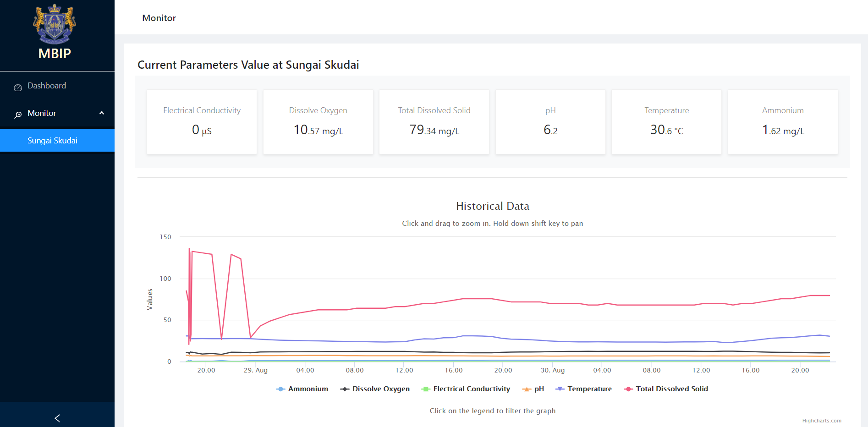Viewport: 868px width, 427px height.
Task: Click the Electrical Conductivity legend marker icon
Action: point(426,389)
